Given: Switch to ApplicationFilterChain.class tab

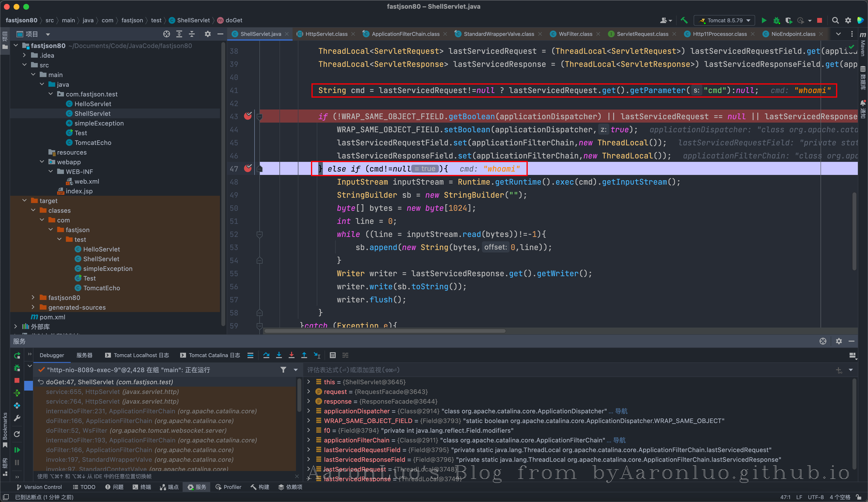Looking at the screenshot, I should pos(405,34).
